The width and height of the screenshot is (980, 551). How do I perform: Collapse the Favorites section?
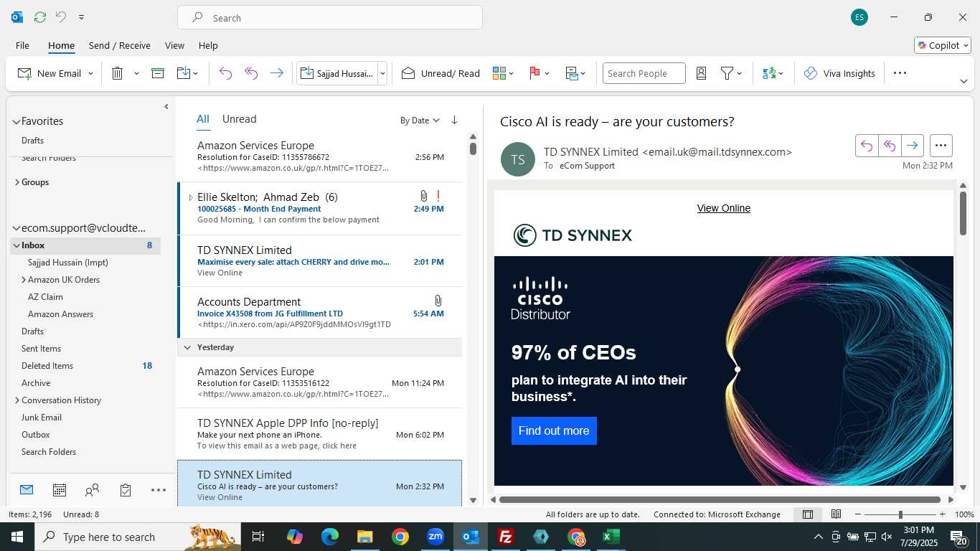[x=16, y=122]
